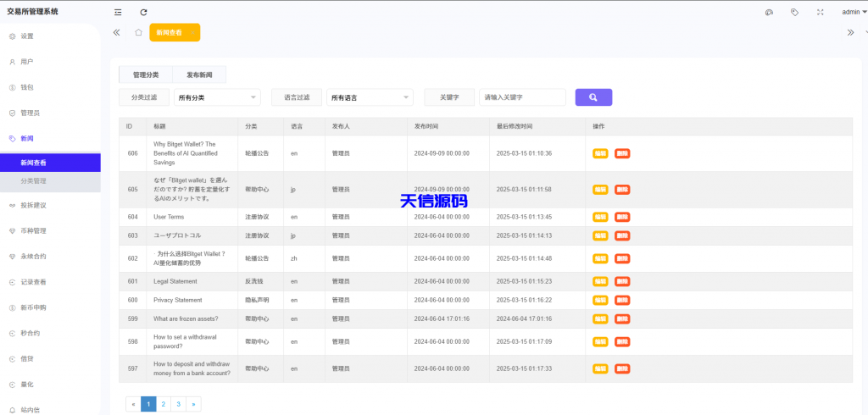Delete news row 602
This screenshot has width=868, height=415.
pos(622,258)
